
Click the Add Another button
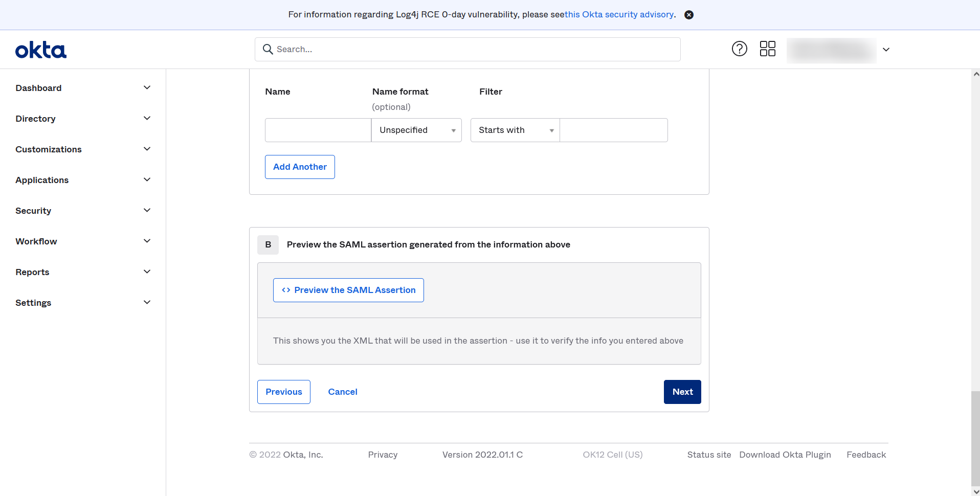pos(300,167)
